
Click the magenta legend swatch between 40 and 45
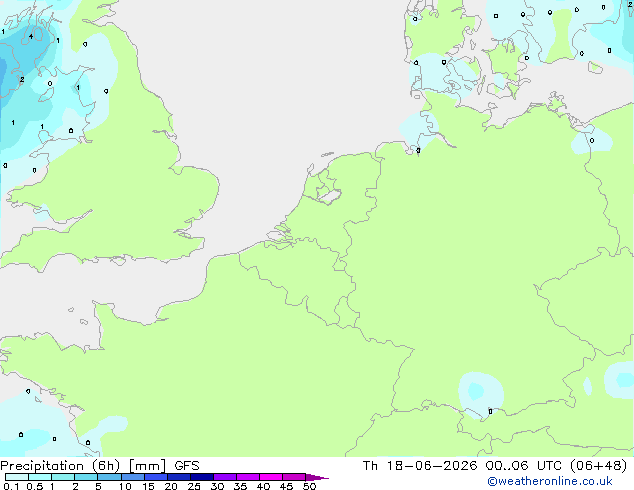[x=271, y=477]
